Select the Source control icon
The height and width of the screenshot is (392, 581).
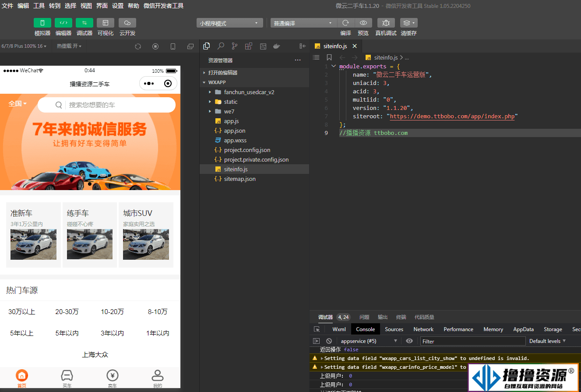click(235, 46)
